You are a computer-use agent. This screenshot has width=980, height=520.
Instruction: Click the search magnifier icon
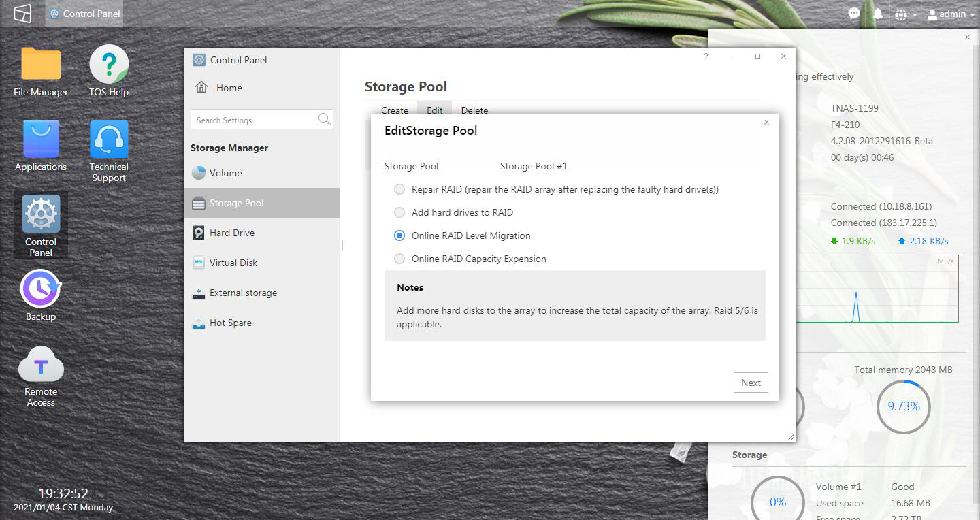tap(325, 119)
